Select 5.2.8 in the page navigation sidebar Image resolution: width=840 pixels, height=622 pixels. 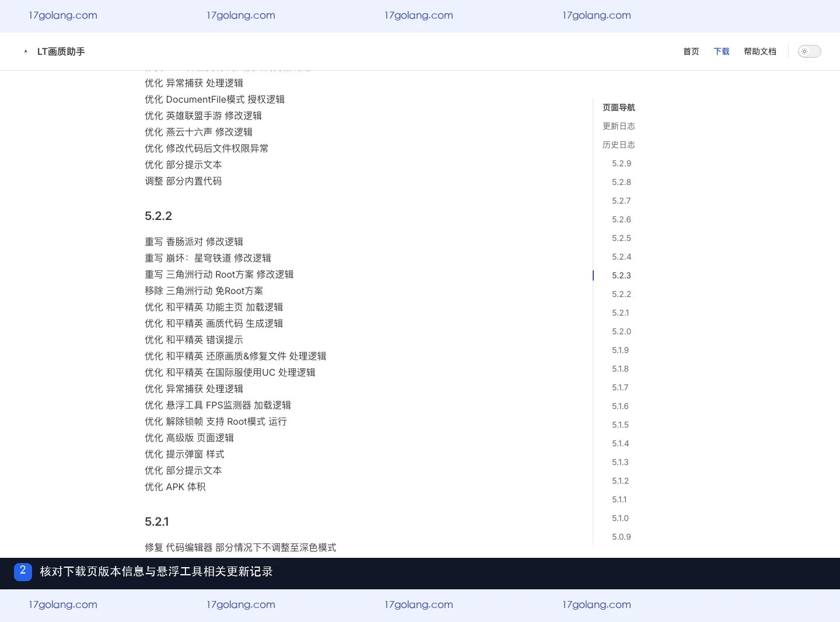[x=622, y=182]
